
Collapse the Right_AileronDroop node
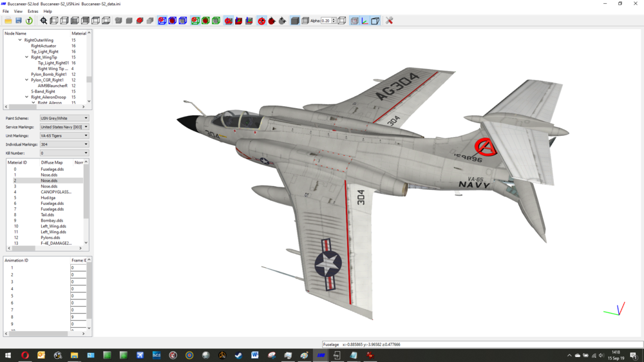coord(26,97)
